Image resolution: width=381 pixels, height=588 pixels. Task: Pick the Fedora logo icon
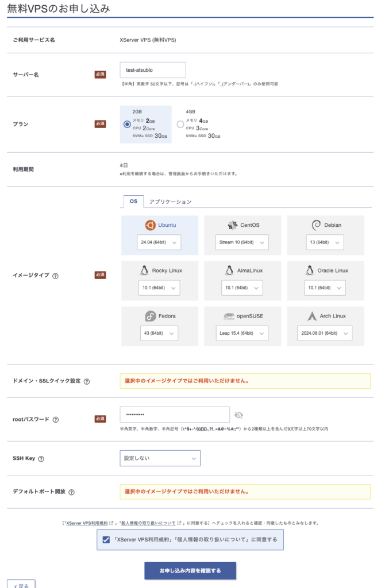click(x=150, y=316)
